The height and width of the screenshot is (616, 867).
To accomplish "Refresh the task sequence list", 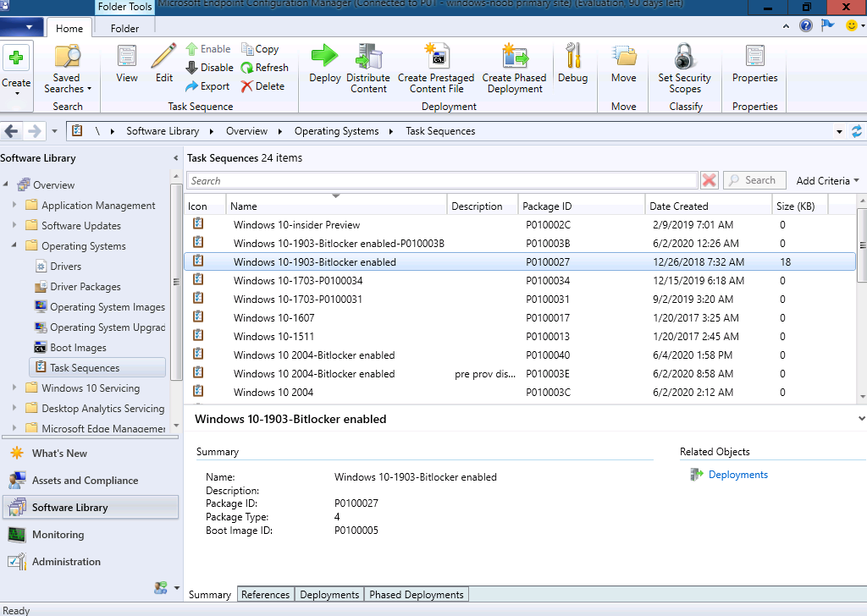I will [x=264, y=68].
